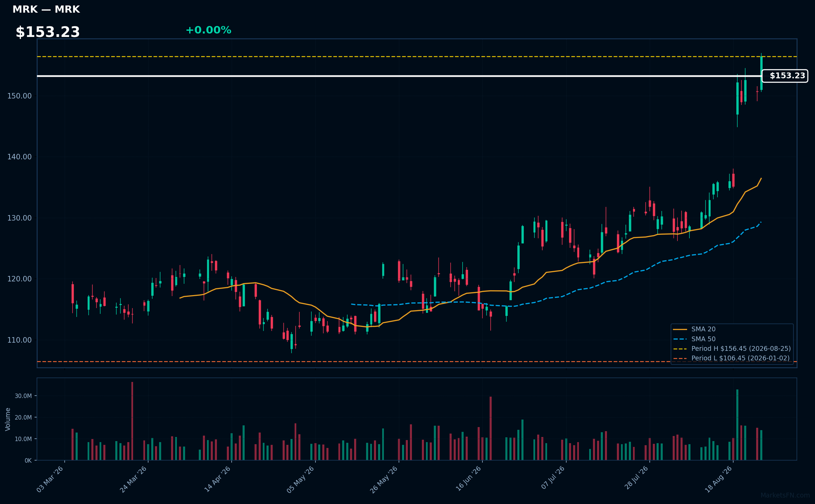Click the 03 Mar '26 date label
Screen dimensions: 815x504
(x=50, y=479)
